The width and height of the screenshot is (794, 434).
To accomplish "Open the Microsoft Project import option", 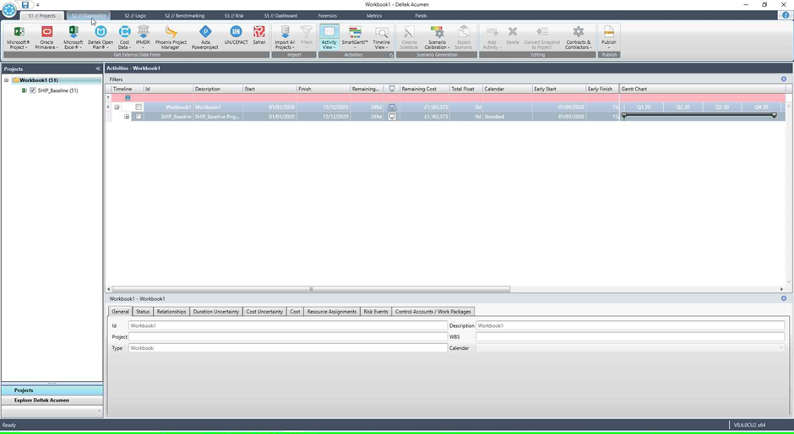I will pos(18,37).
